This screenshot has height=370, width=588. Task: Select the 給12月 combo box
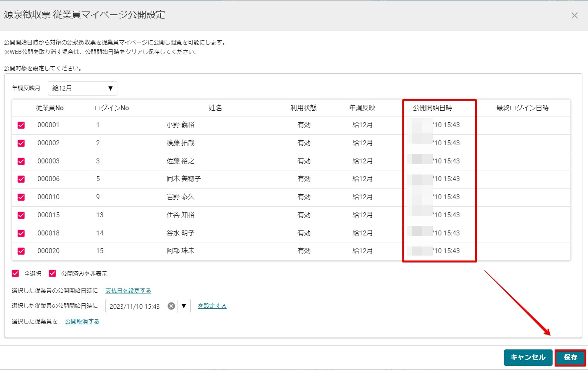82,88
